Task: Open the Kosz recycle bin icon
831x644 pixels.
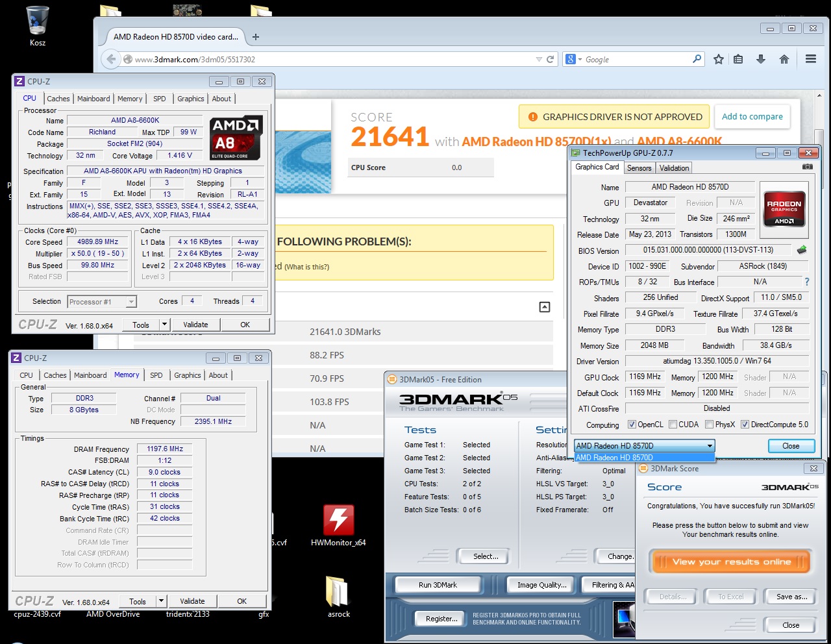Action: point(38,26)
